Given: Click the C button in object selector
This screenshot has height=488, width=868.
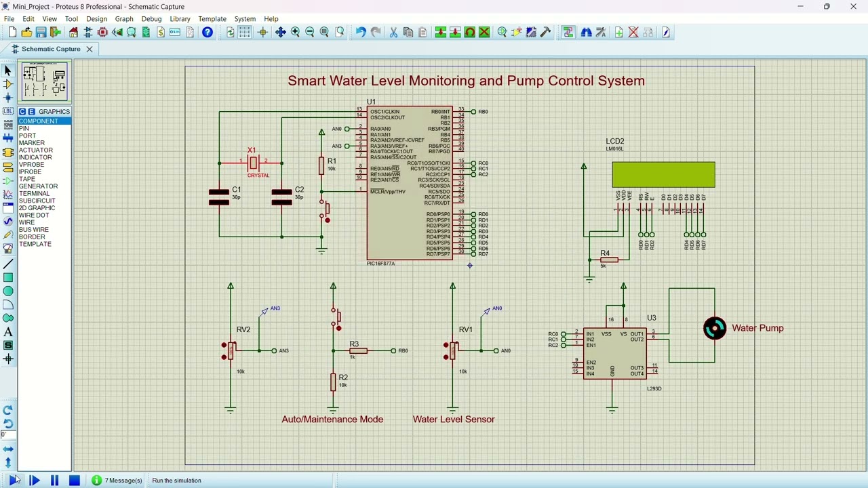Looking at the screenshot, I should [x=22, y=112].
